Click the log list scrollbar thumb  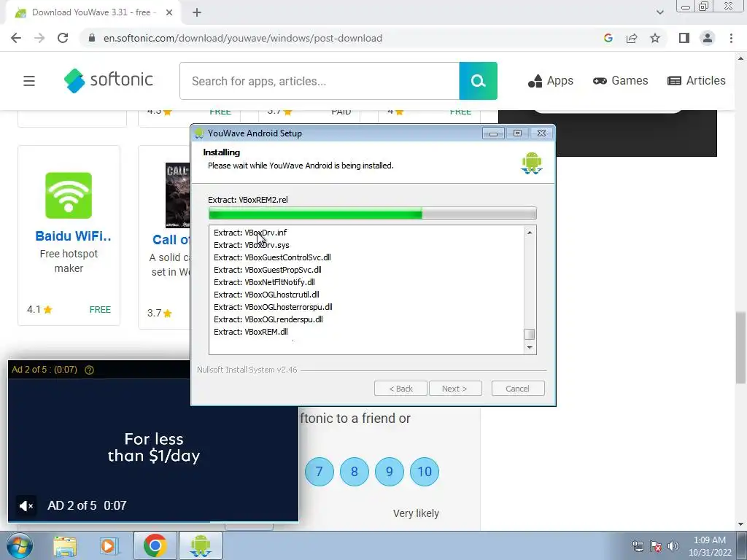[x=530, y=334]
